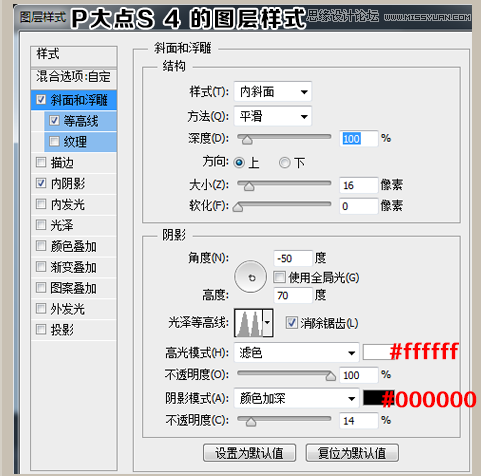The image size is (481, 476).
Task: Click shadow opacity field showing 14
Action: tap(359, 421)
